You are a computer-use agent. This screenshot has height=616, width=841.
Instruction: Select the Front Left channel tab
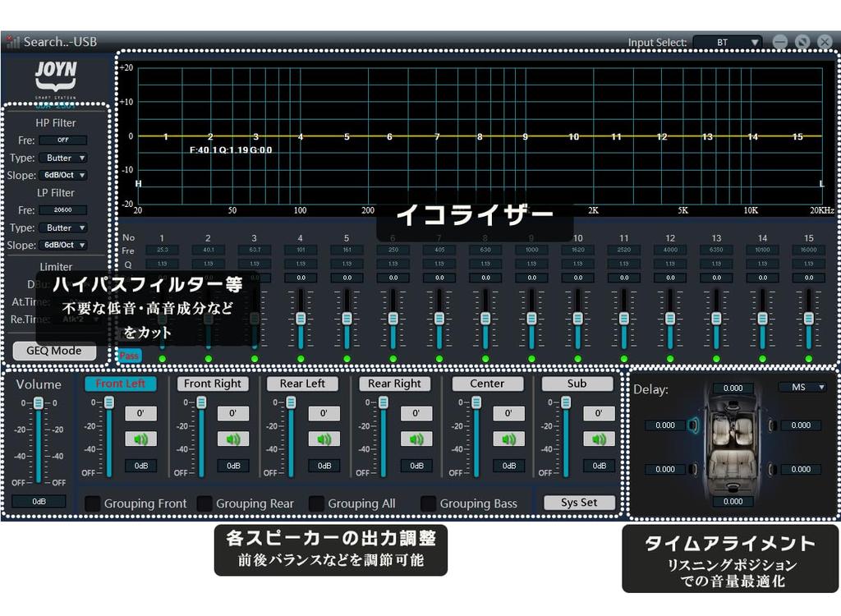(121, 384)
